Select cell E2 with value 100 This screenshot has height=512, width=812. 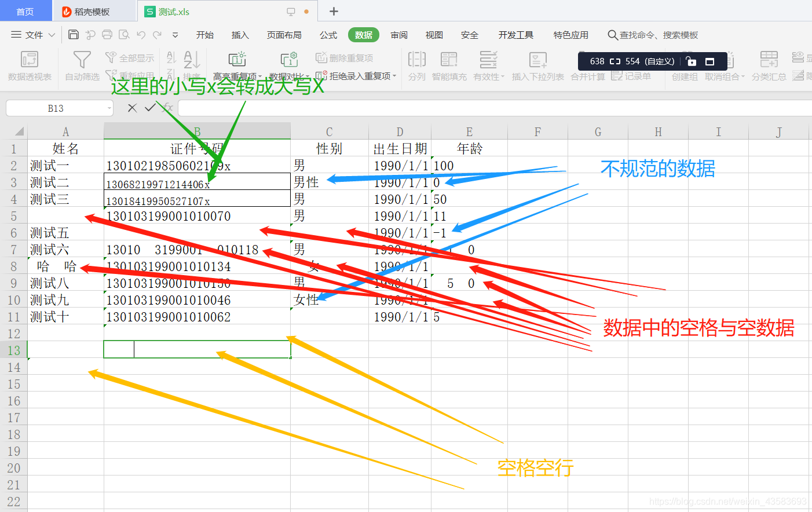point(469,166)
